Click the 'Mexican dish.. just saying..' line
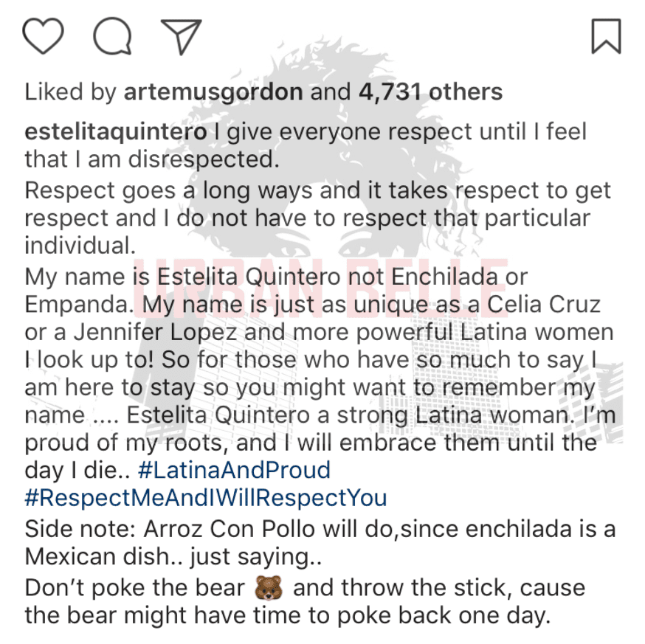This screenshot has height=644, width=645. tap(173, 557)
